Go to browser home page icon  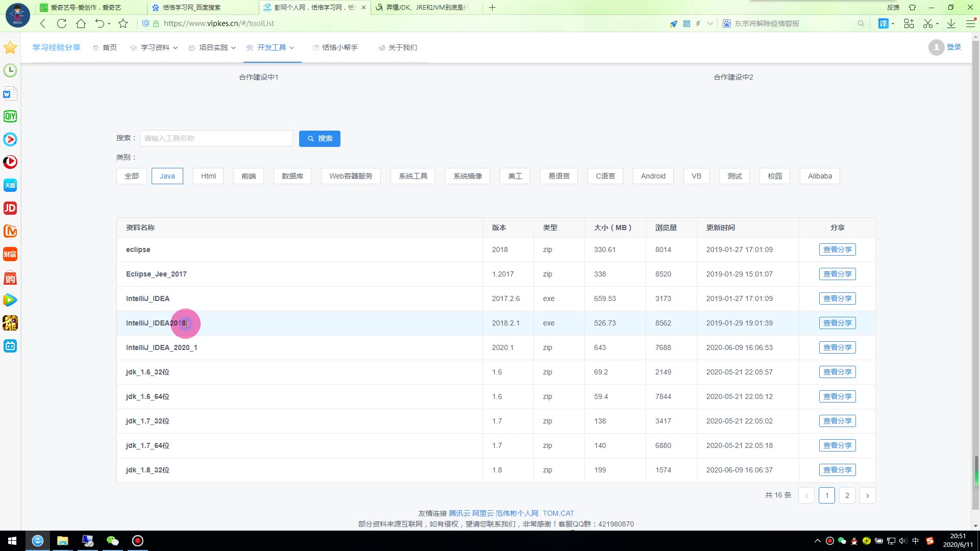[81, 23]
